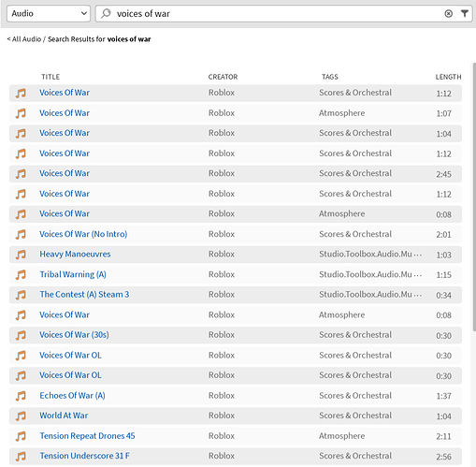Click music note icon for Echoes Of War (A)
The height and width of the screenshot is (467, 476).
pyautogui.click(x=21, y=396)
